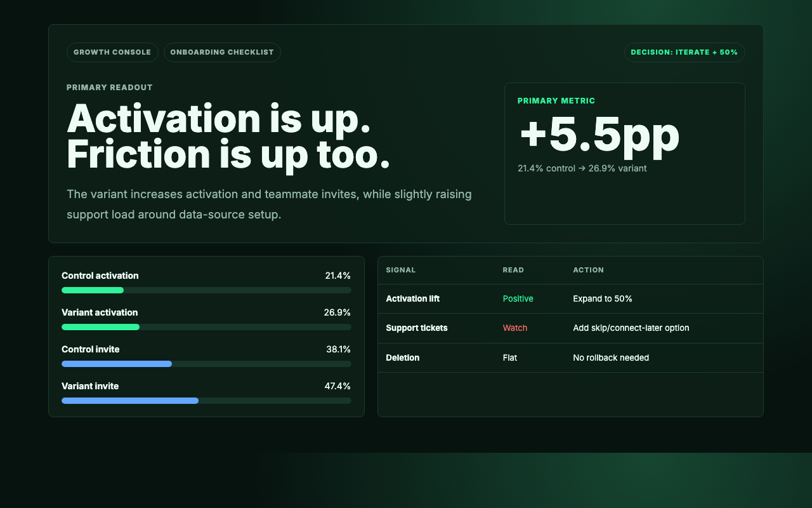
Task: Click the variant summary paragraph
Action: (269, 204)
